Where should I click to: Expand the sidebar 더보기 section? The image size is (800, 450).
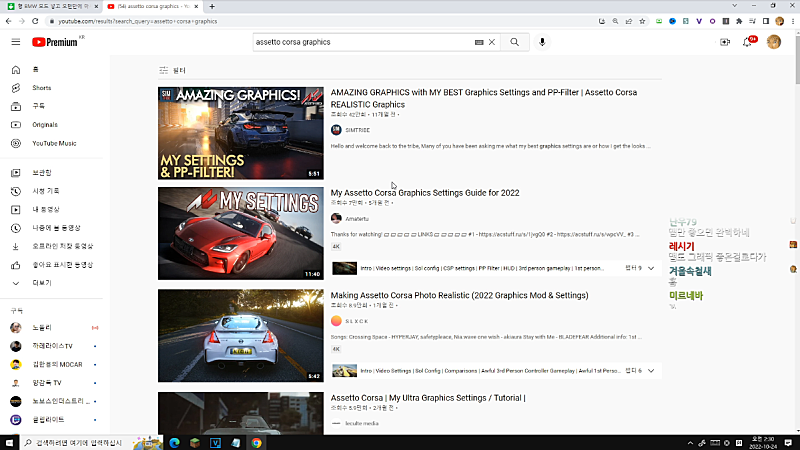point(41,283)
